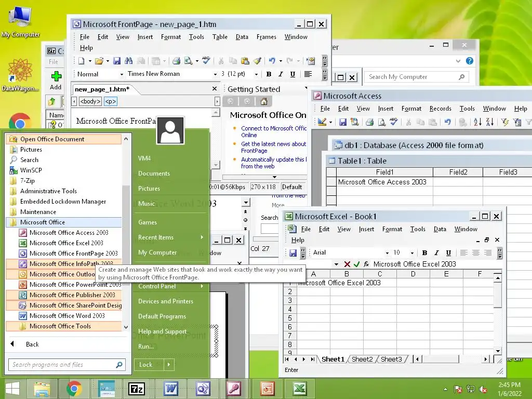The height and width of the screenshot is (399, 532).
Task: Print the FrontPage document
Action: click(176, 61)
